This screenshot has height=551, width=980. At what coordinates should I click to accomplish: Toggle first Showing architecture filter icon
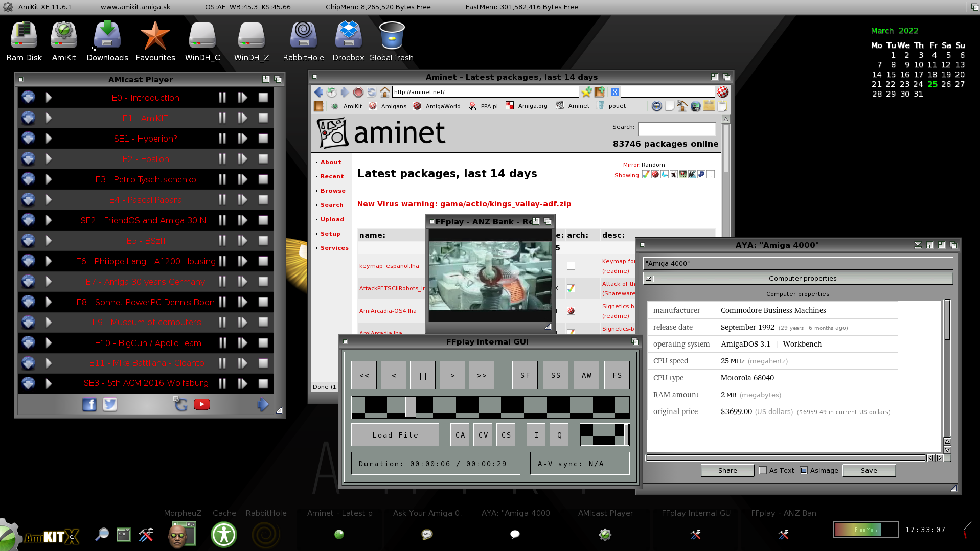point(646,175)
